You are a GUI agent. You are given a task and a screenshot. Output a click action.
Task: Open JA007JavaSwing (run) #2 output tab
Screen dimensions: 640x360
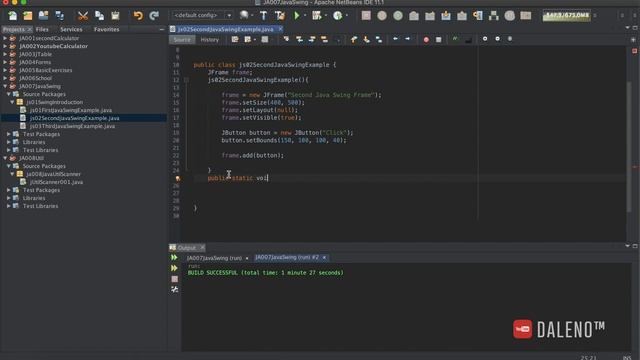click(287, 258)
